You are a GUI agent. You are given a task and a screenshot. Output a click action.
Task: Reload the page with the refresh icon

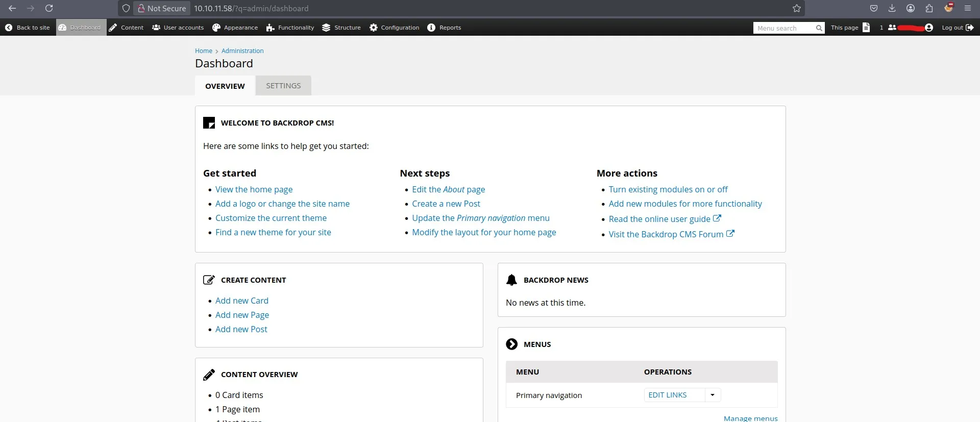(49, 8)
